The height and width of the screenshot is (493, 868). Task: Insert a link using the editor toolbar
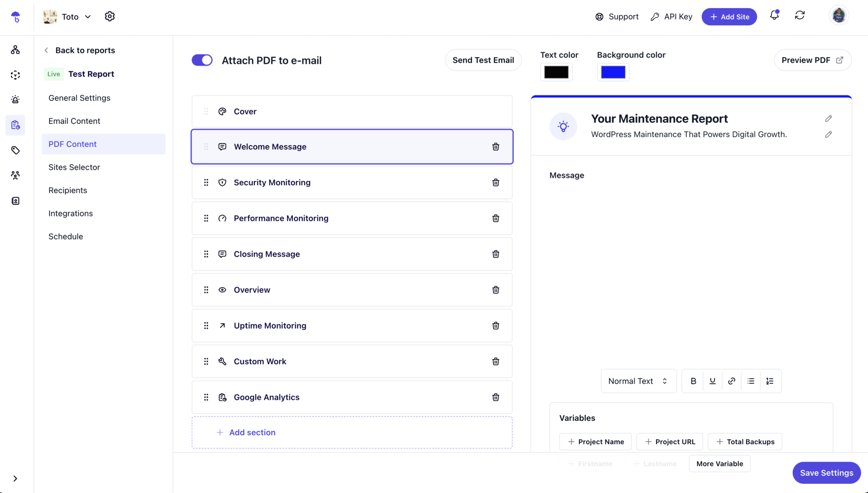(x=732, y=381)
